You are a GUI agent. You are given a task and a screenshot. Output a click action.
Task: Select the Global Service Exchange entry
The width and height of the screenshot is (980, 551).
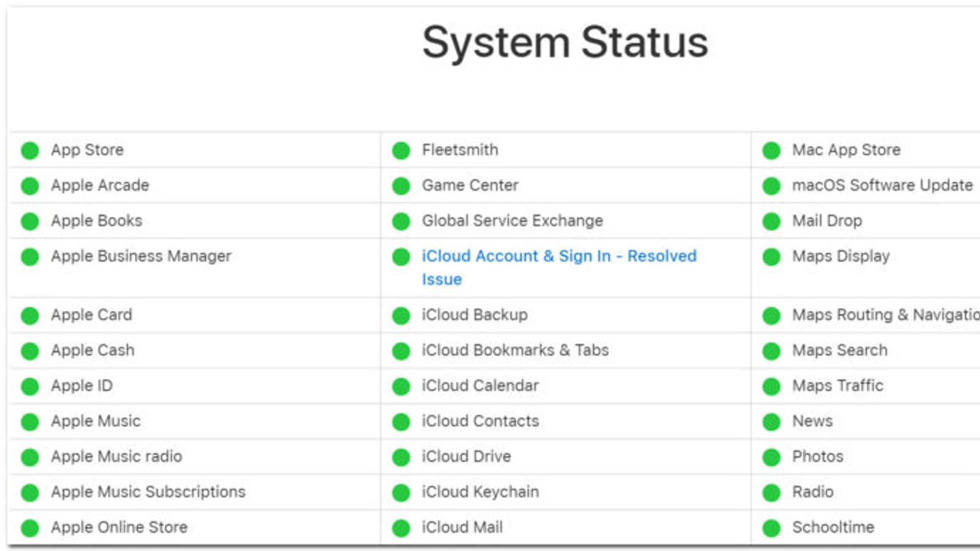tap(512, 220)
